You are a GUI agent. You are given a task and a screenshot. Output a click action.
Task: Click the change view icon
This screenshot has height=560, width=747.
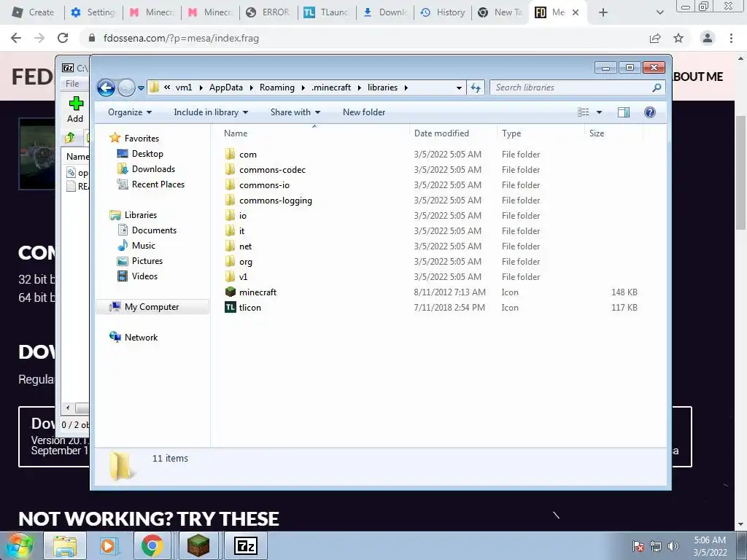pos(583,112)
